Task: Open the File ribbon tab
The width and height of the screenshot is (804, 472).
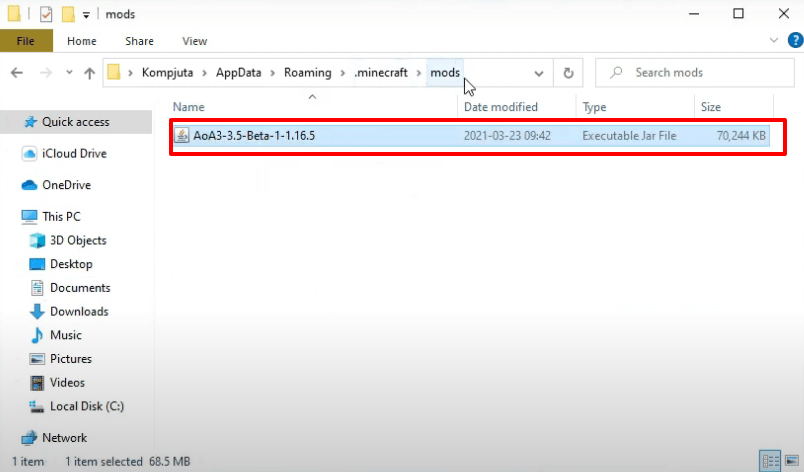Action: pos(26,40)
